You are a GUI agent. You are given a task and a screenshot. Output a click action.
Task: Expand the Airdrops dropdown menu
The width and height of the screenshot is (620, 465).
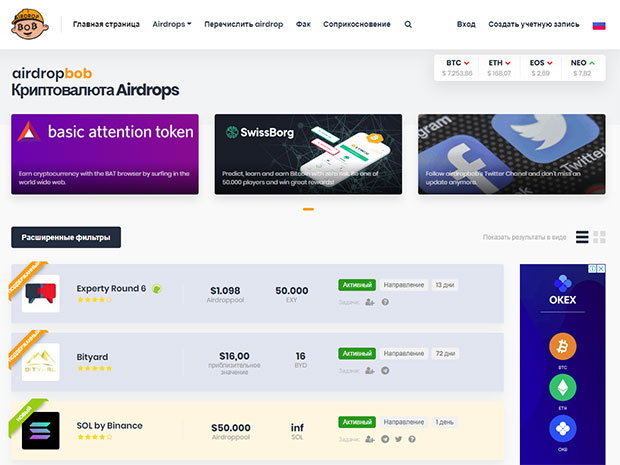[172, 24]
